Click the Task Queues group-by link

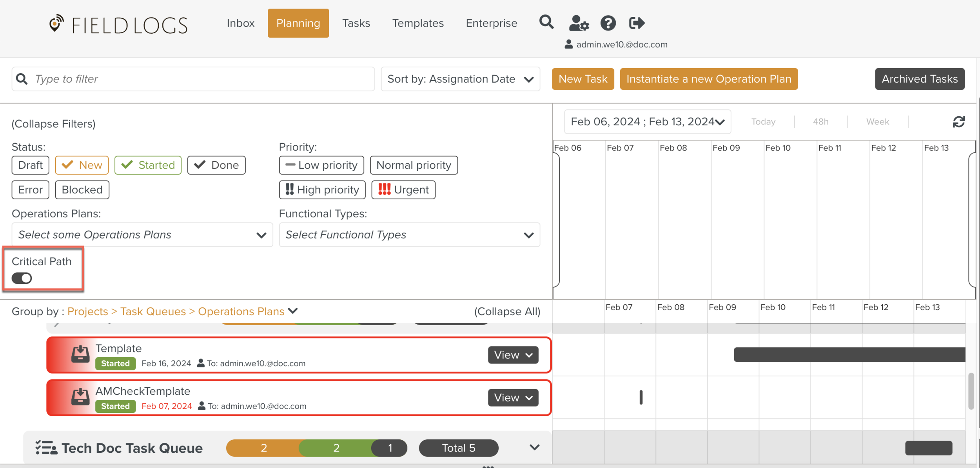[153, 311]
